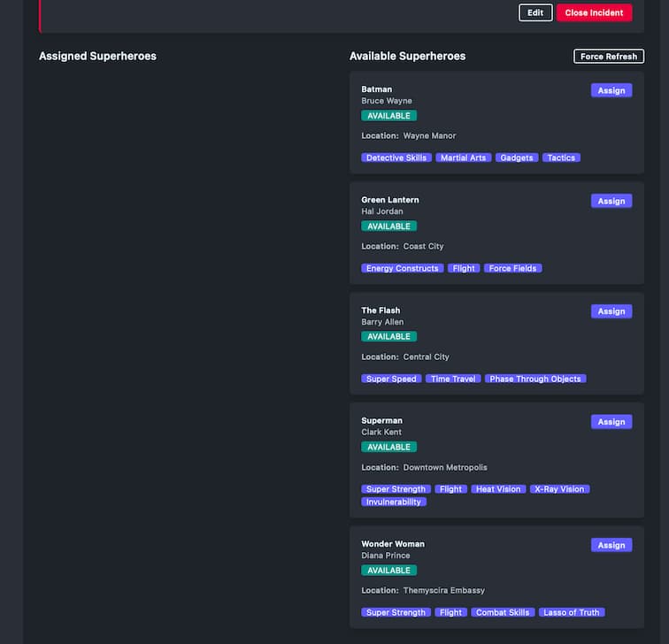
Task: Assign Green Lantern to the incident
Action: tap(611, 201)
